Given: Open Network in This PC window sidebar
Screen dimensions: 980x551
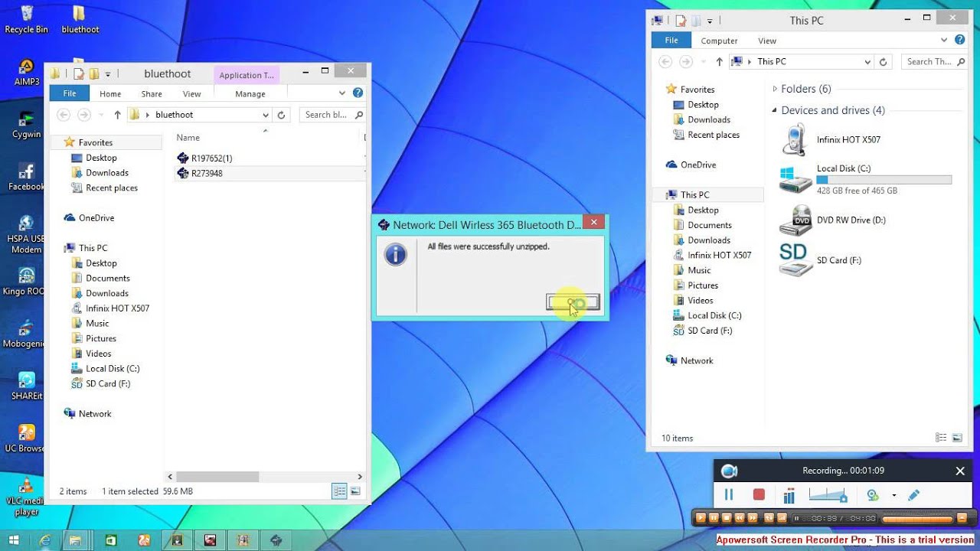Looking at the screenshot, I should pyautogui.click(x=690, y=360).
